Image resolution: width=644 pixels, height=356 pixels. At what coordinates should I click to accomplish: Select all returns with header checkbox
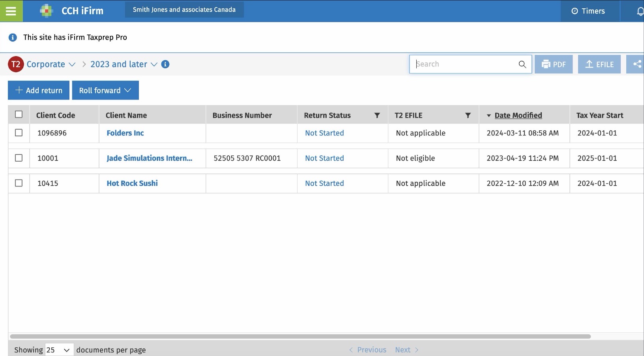tap(19, 114)
